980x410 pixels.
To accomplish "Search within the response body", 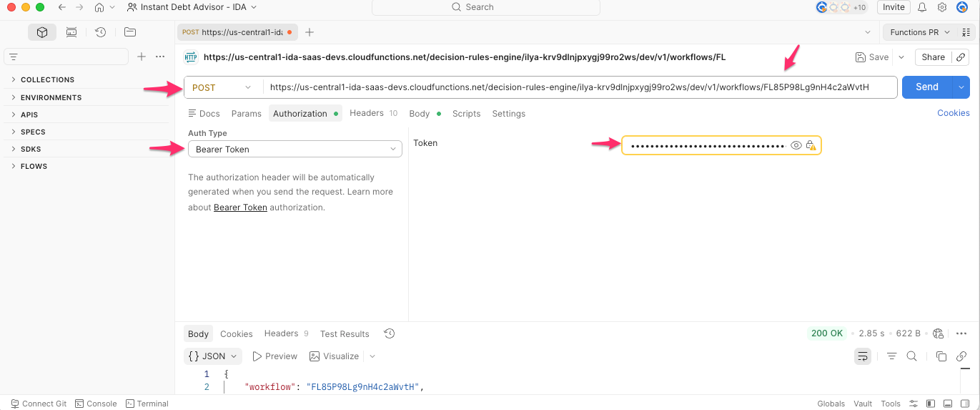I will 911,356.
